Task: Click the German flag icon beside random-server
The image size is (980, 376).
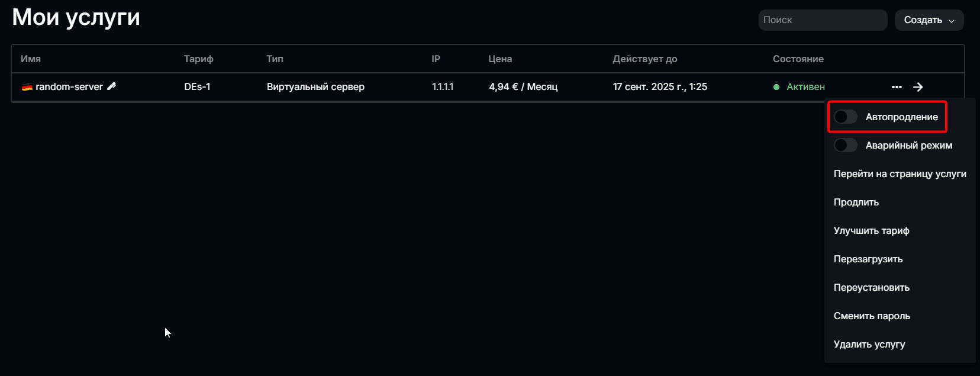Action: [27, 87]
